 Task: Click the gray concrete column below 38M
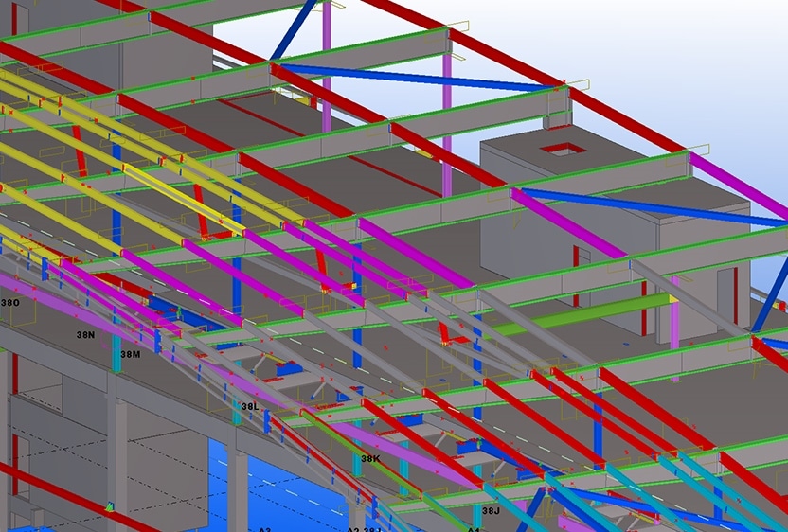(x=116, y=454)
